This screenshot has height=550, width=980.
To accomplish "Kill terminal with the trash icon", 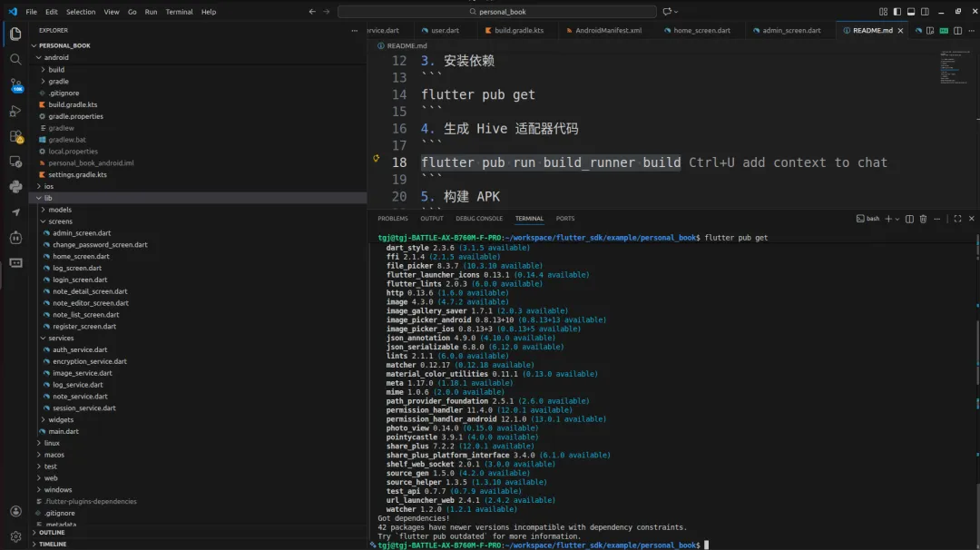I will (923, 219).
